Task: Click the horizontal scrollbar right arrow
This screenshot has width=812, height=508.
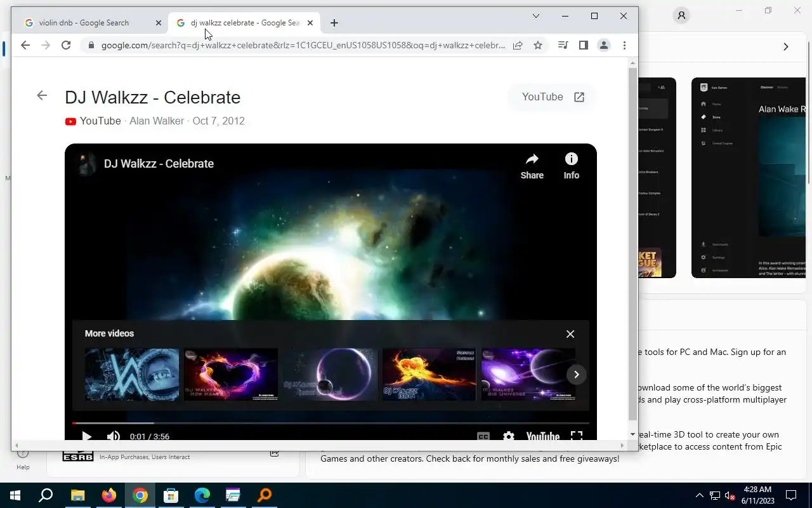Action: pyautogui.click(x=622, y=445)
